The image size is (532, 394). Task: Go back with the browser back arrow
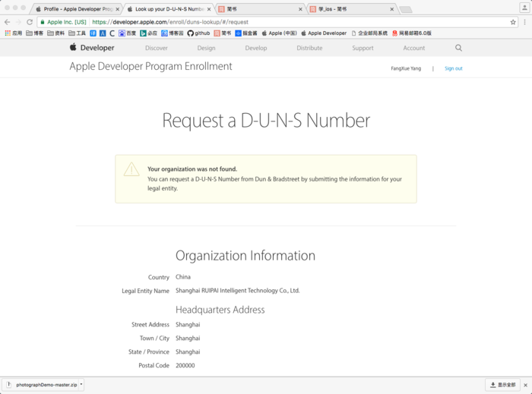[7, 22]
